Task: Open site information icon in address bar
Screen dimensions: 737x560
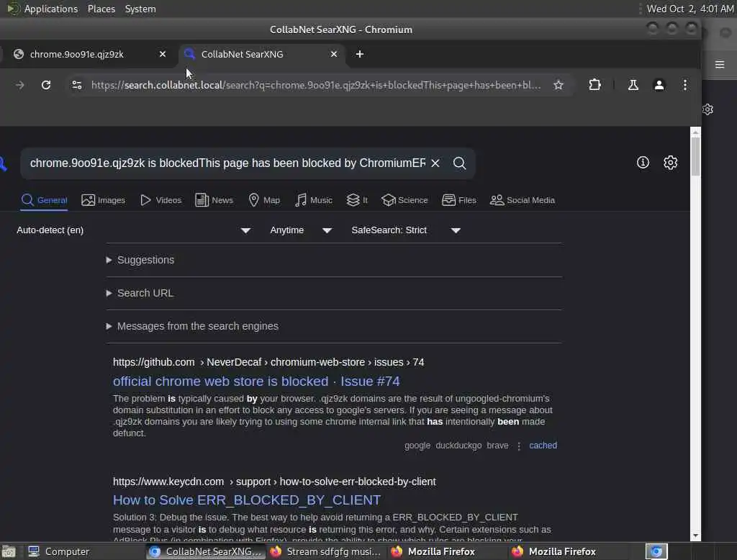Action: point(76,85)
